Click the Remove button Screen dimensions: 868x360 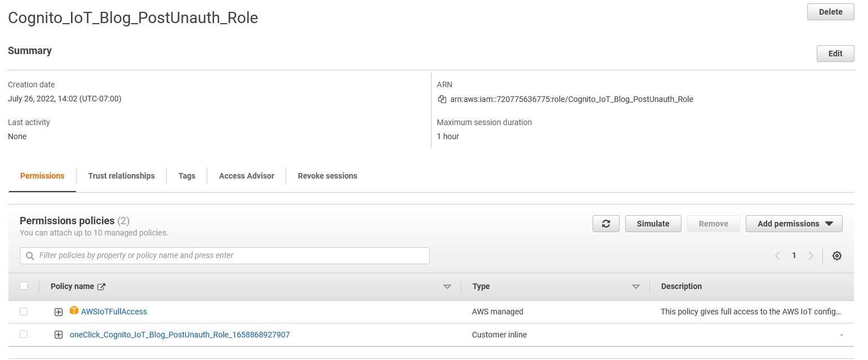tap(714, 224)
